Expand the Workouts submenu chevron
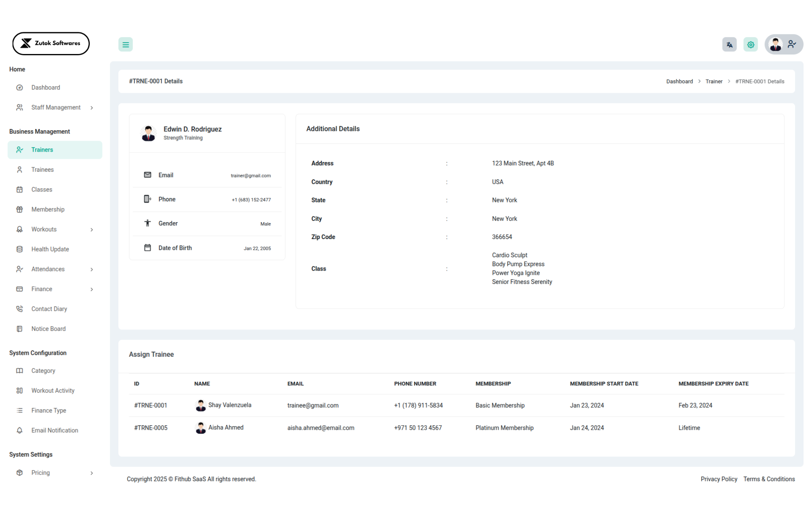Viewport: 812px width, 512px height. 92,229
